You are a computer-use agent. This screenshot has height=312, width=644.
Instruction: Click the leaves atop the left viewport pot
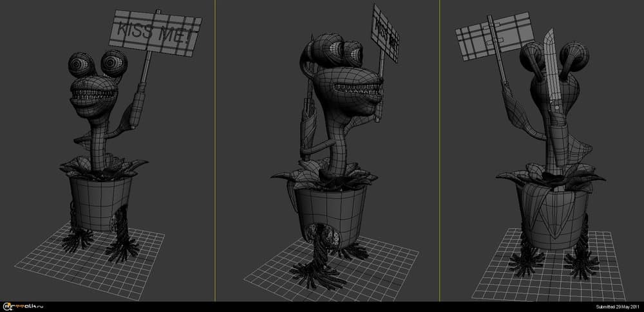click(x=103, y=167)
